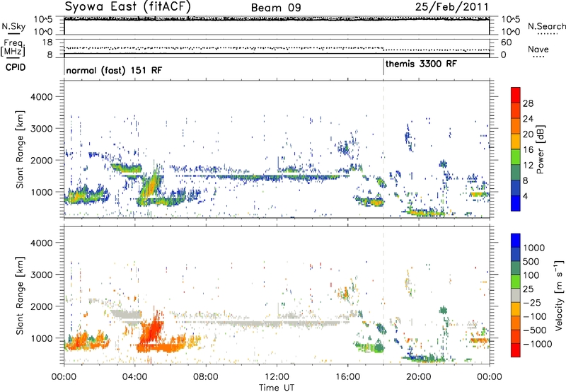Image resolution: width=566 pixels, height=392 pixels.
Task: Click the 'Syowa East (fitACF)' title
Action: point(120,7)
